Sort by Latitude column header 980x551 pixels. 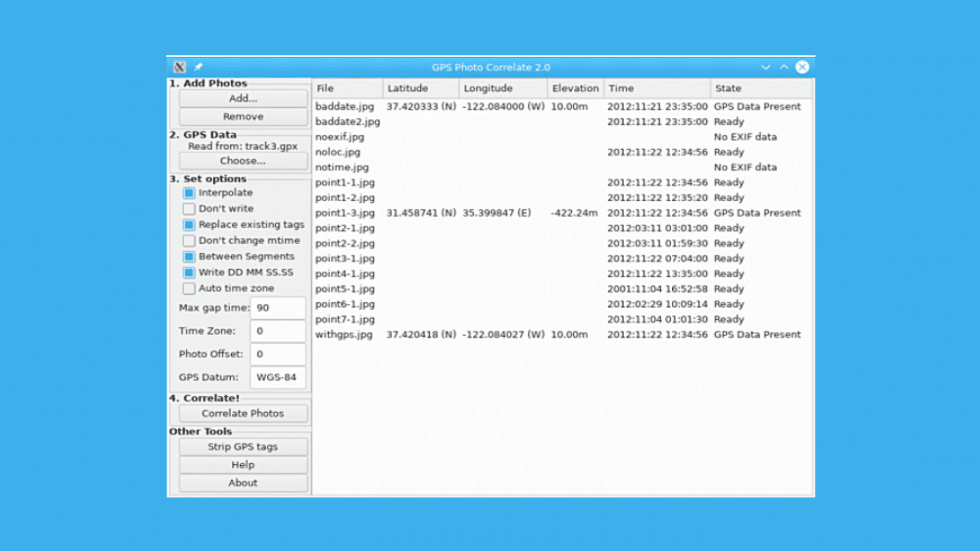coord(421,88)
